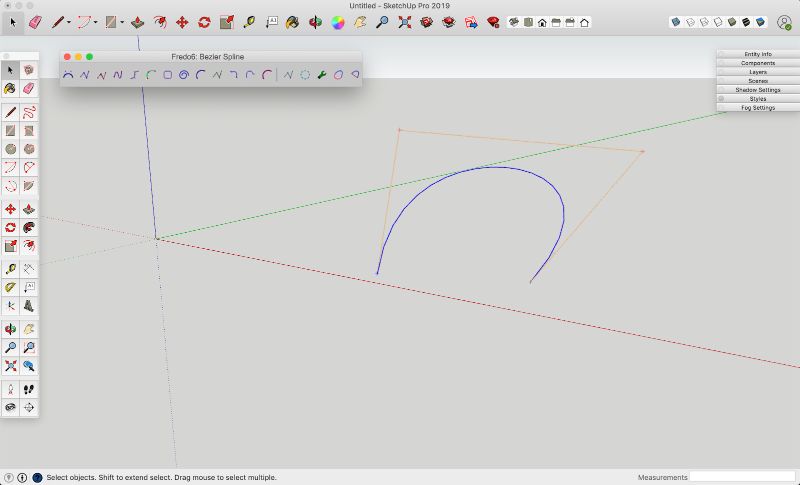
Task: Click the Measurements input box
Action: pos(742,477)
